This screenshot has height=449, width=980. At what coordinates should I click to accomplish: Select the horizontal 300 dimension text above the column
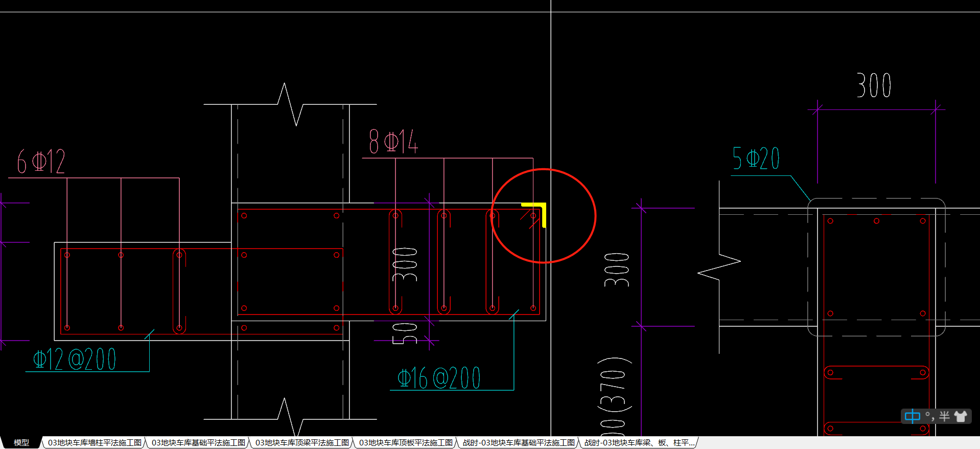tap(874, 85)
